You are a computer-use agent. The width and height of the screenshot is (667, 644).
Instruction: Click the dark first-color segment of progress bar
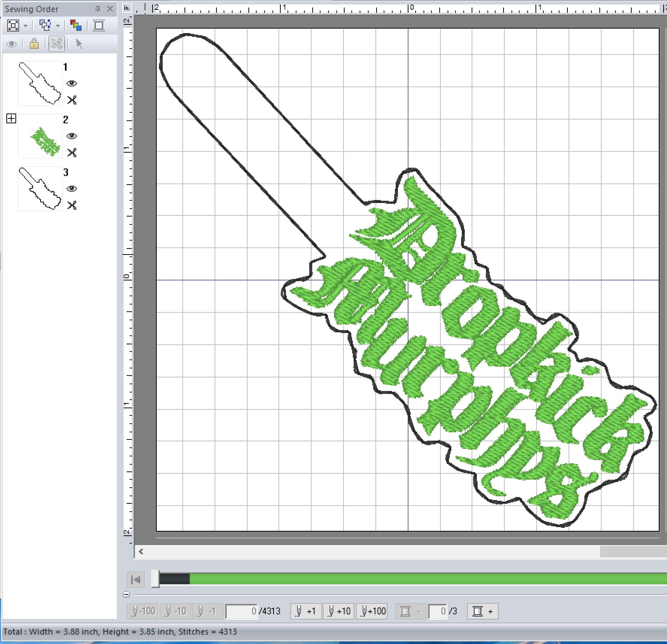[x=174, y=579]
